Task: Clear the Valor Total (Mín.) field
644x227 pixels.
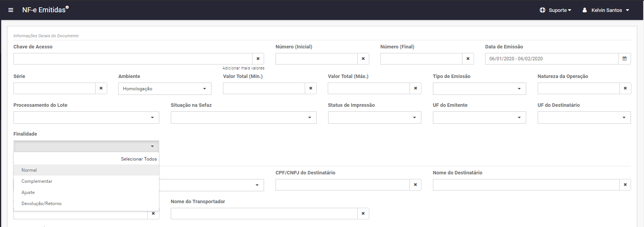Action: point(310,88)
